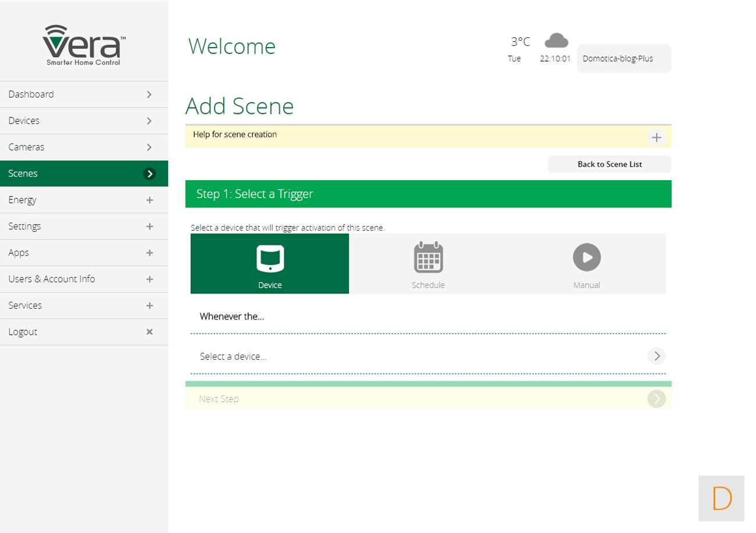Expand the Energy menu section
756x533 pixels.
point(149,200)
